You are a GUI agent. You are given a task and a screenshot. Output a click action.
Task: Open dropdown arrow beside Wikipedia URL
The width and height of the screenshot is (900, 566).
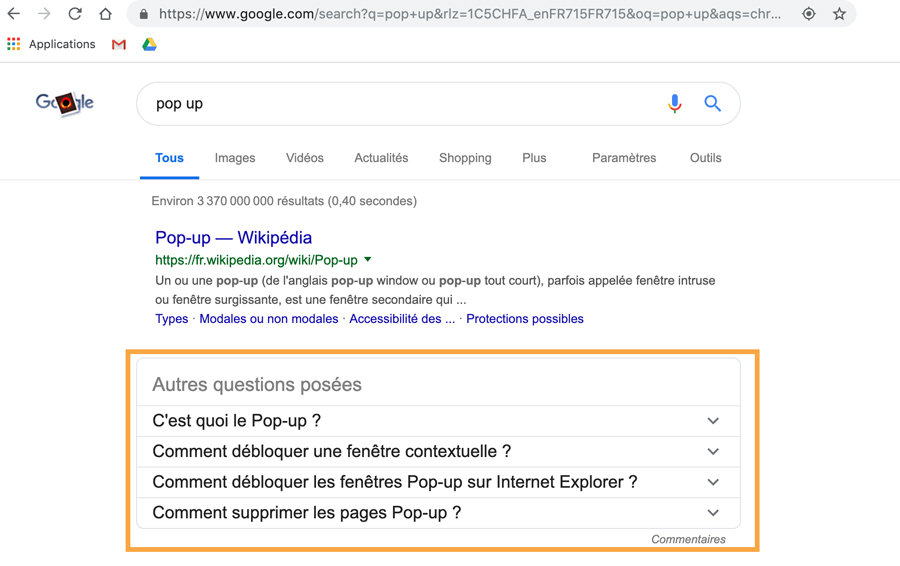368,259
